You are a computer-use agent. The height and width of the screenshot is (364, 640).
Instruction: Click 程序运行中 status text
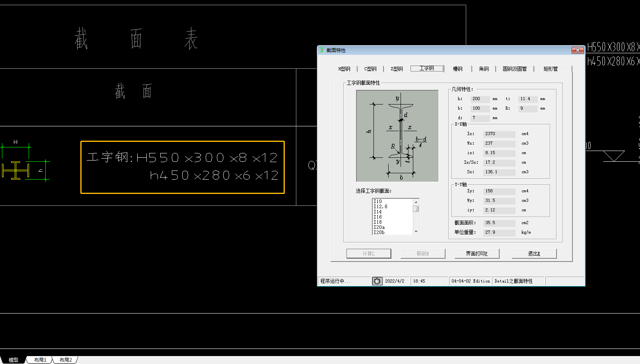click(336, 281)
